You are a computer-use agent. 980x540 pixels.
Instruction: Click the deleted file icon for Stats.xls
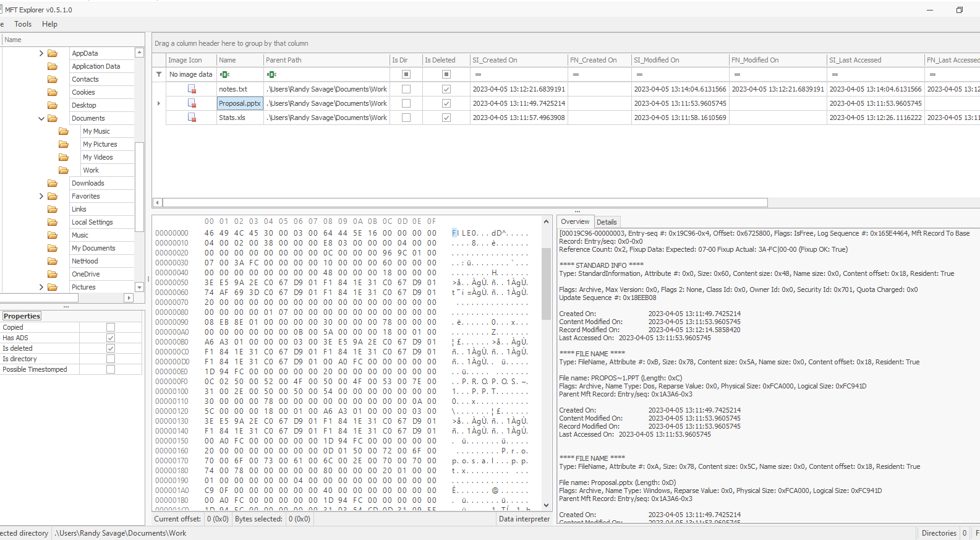(x=192, y=118)
